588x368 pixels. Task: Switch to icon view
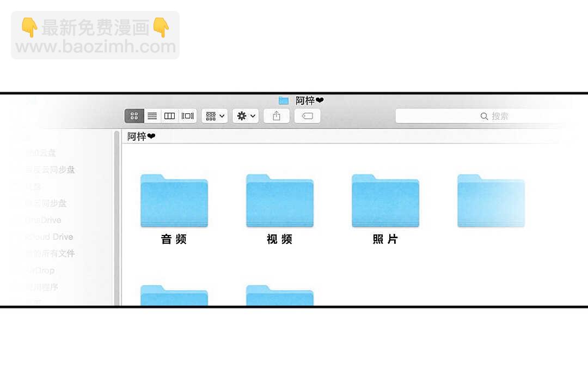pos(134,116)
